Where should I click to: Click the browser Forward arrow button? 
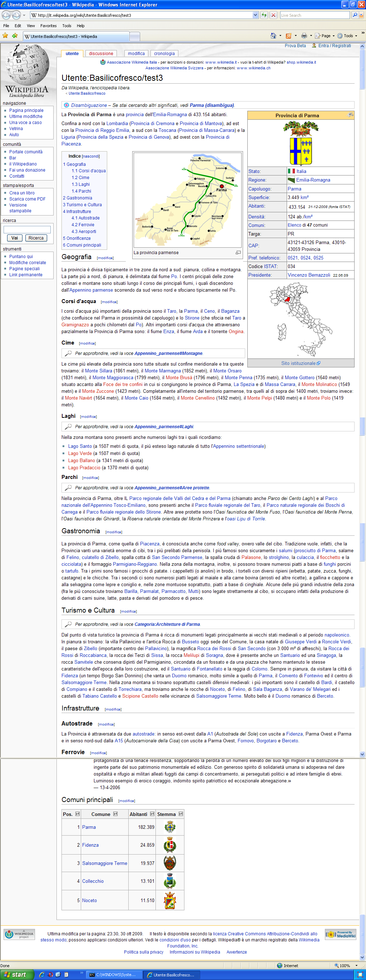(x=16, y=15)
